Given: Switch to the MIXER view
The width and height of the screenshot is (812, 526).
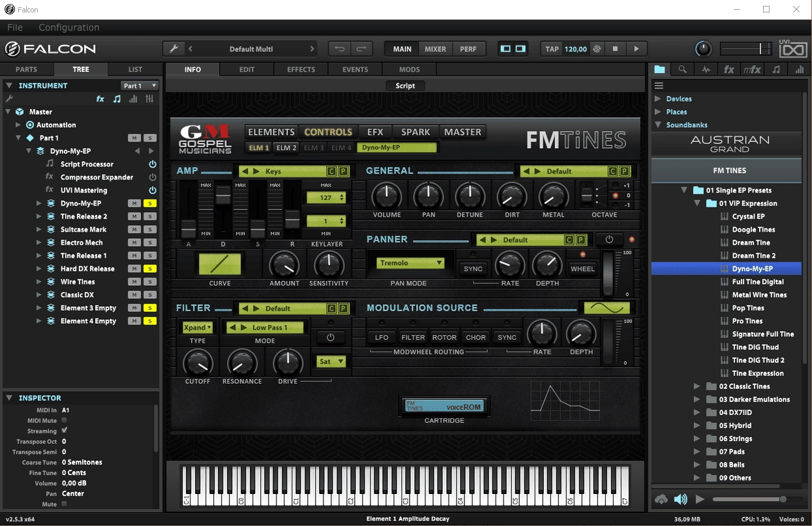Looking at the screenshot, I should tap(435, 49).
